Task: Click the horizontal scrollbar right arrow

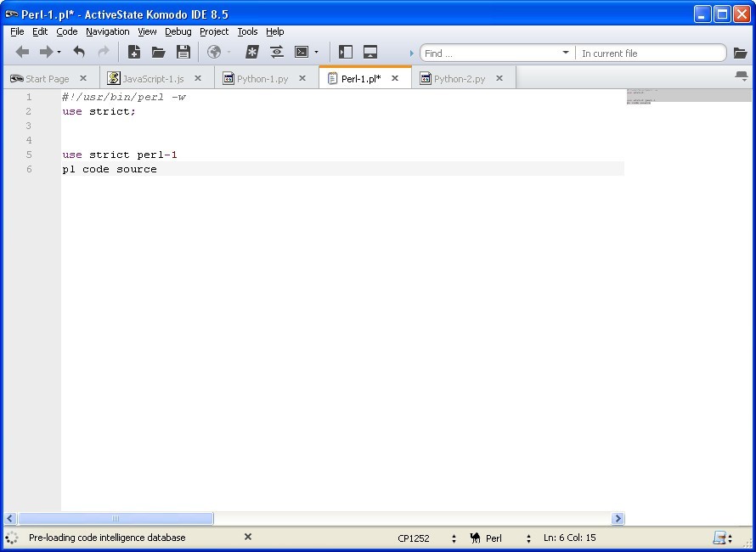Action: click(618, 519)
